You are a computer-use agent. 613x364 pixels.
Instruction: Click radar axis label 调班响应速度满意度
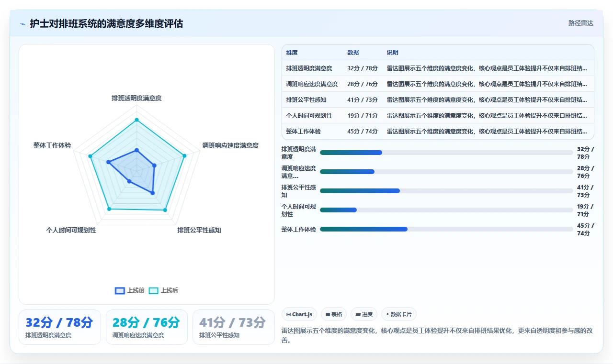(x=230, y=145)
